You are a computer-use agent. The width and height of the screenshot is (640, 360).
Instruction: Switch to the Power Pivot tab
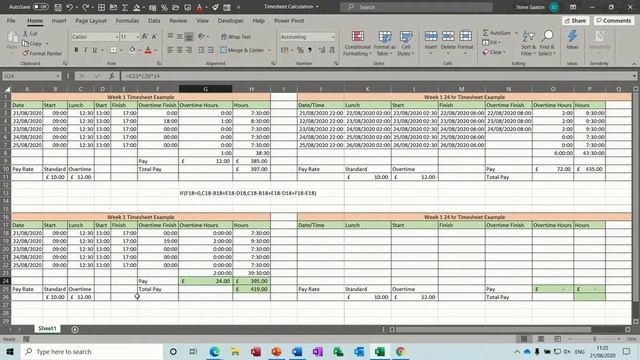(289, 20)
